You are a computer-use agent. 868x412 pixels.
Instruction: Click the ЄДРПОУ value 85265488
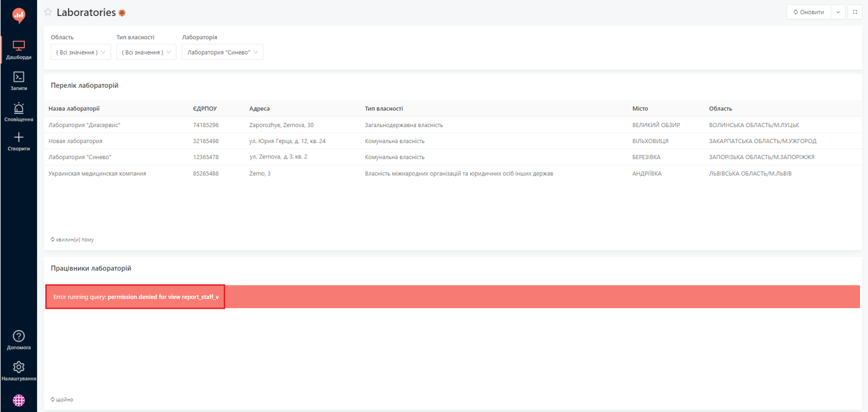click(206, 174)
